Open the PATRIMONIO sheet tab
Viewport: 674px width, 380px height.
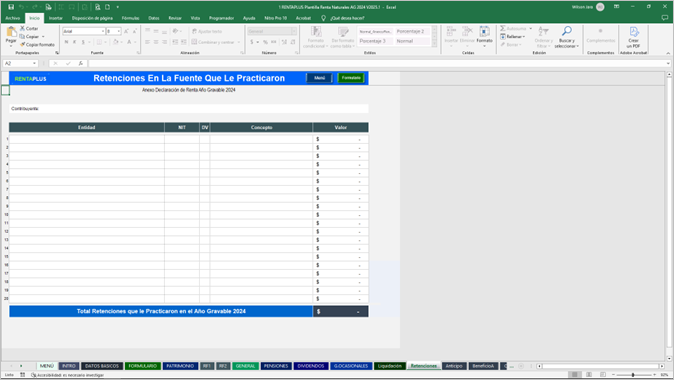(x=180, y=366)
